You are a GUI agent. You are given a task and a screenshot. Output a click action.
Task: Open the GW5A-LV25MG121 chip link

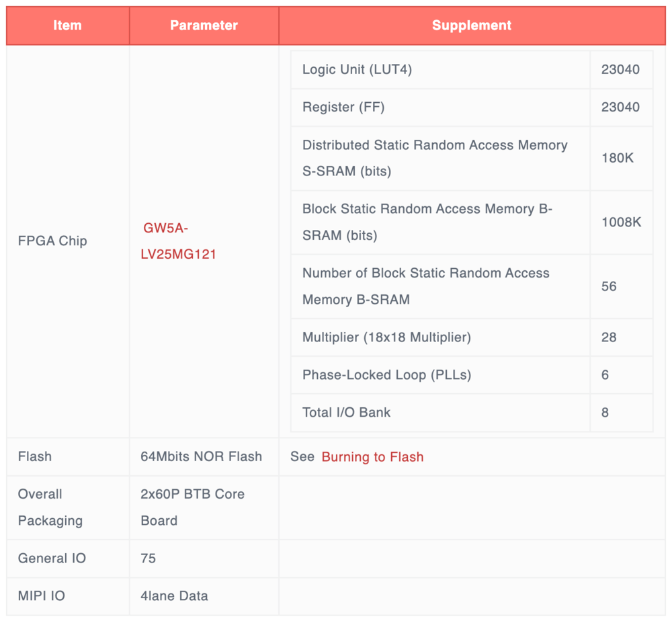click(178, 241)
